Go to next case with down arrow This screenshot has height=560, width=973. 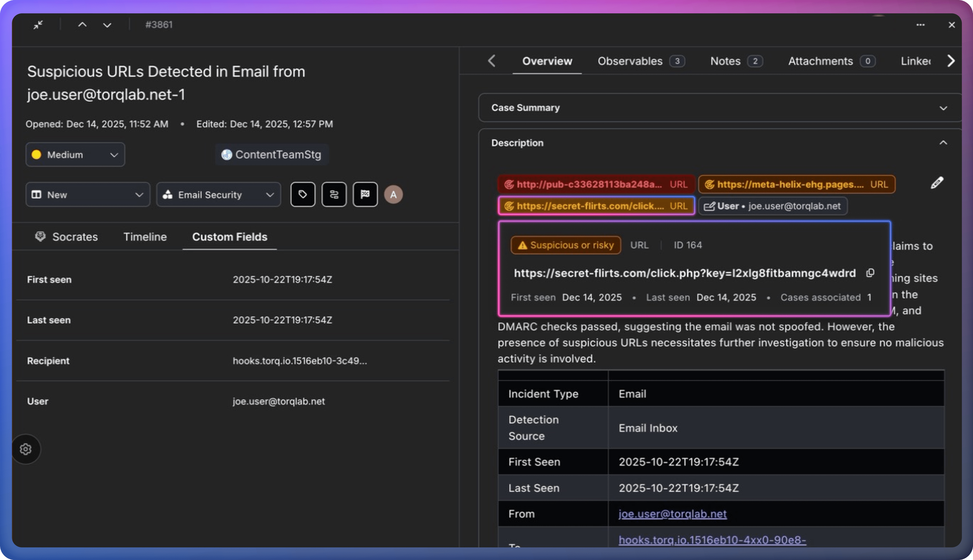pyautogui.click(x=107, y=25)
